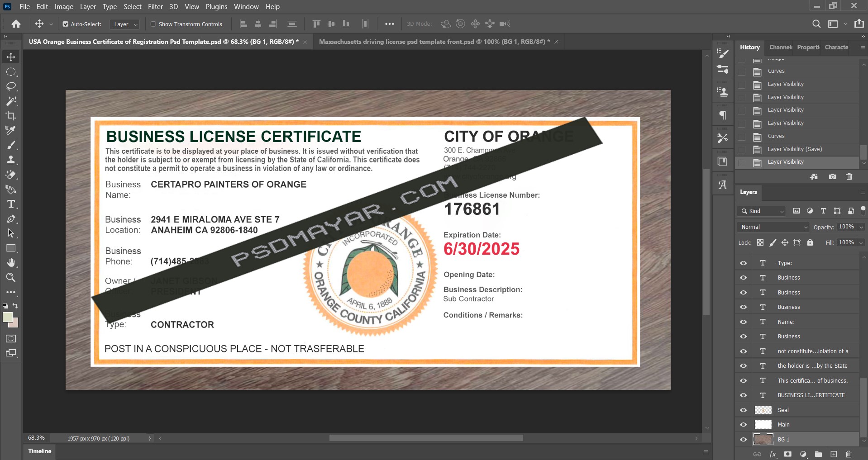Open the Search icon at top right

816,24
